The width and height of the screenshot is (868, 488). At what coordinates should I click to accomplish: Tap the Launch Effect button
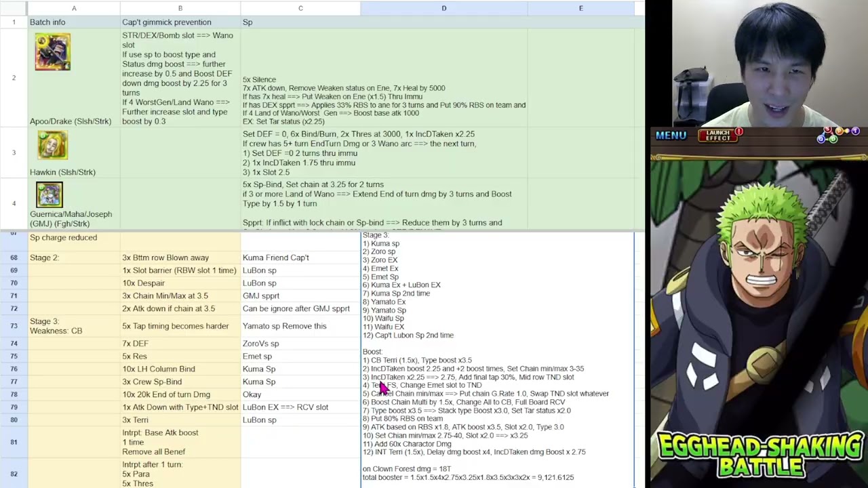coord(718,136)
